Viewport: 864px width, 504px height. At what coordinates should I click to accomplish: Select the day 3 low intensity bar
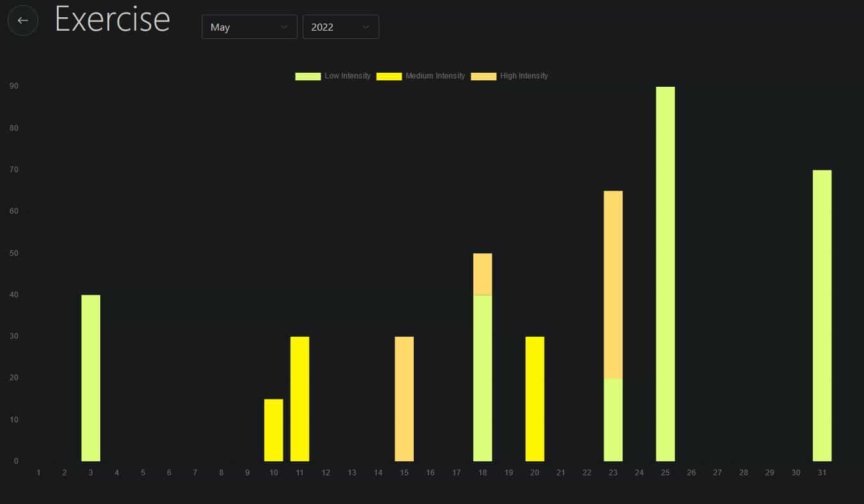click(91, 378)
